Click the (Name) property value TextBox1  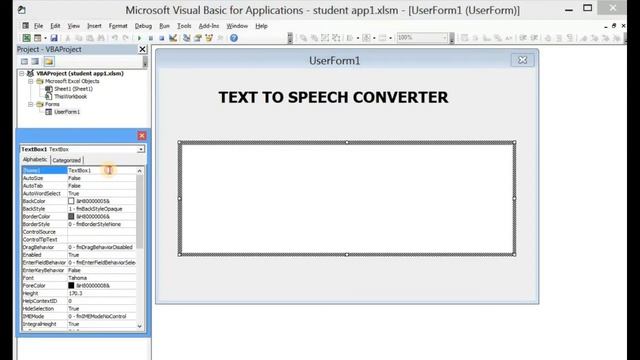tap(102, 170)
